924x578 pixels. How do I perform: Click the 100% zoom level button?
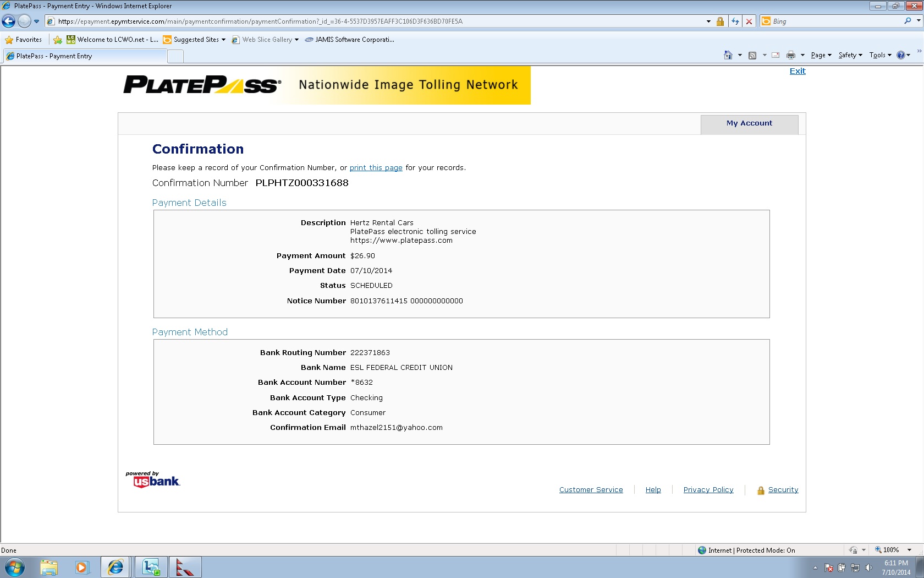coord(887,550)
